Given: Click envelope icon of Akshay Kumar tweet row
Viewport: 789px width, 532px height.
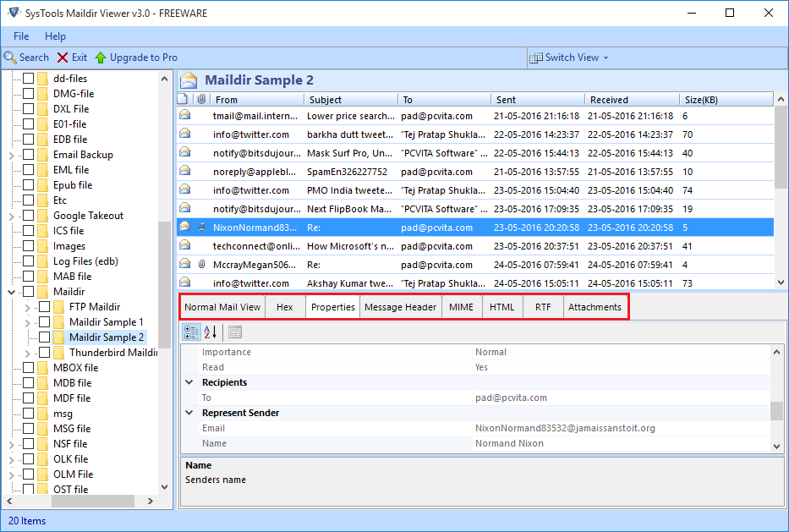Looking at the screenshot, I should [184, 282].
